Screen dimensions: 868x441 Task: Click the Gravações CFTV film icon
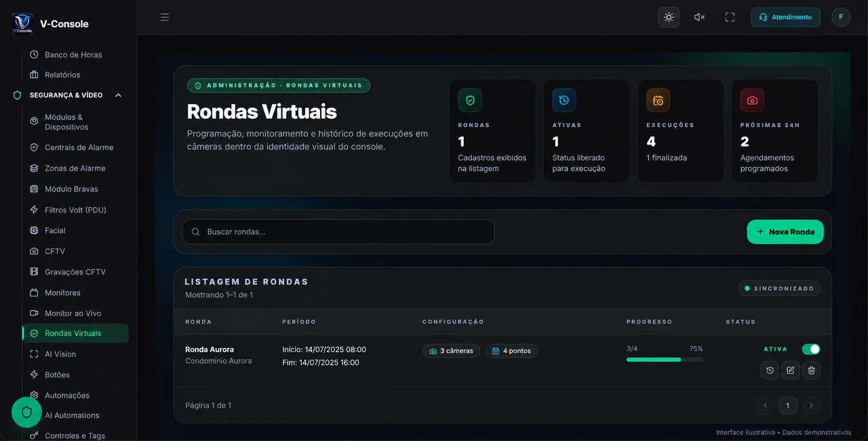[34, 272]
